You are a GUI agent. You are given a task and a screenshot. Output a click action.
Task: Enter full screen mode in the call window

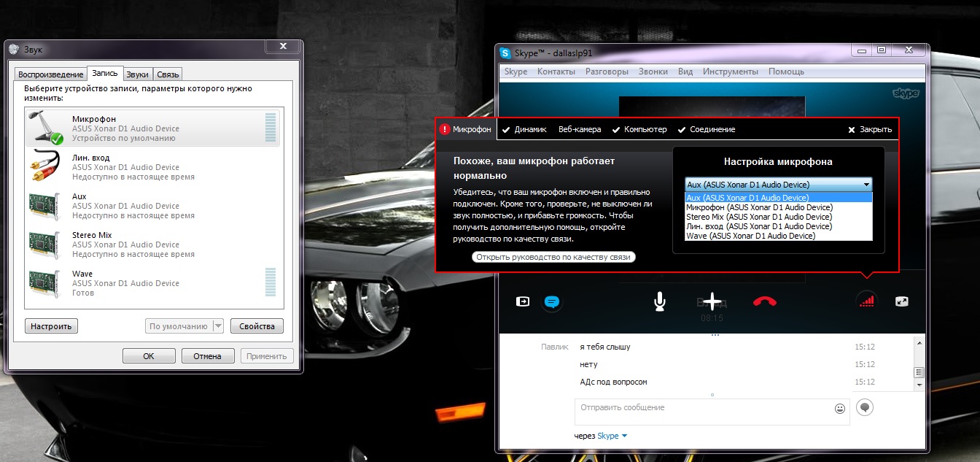click(x=902, y=301)
